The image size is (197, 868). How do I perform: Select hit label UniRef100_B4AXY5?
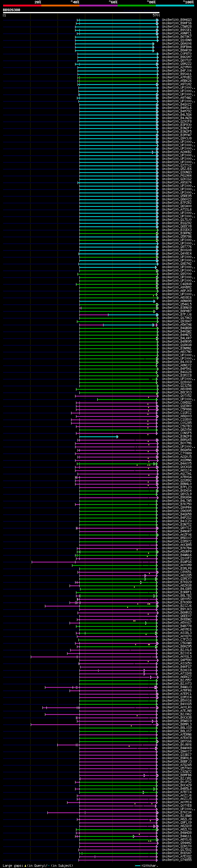point(177,464)
